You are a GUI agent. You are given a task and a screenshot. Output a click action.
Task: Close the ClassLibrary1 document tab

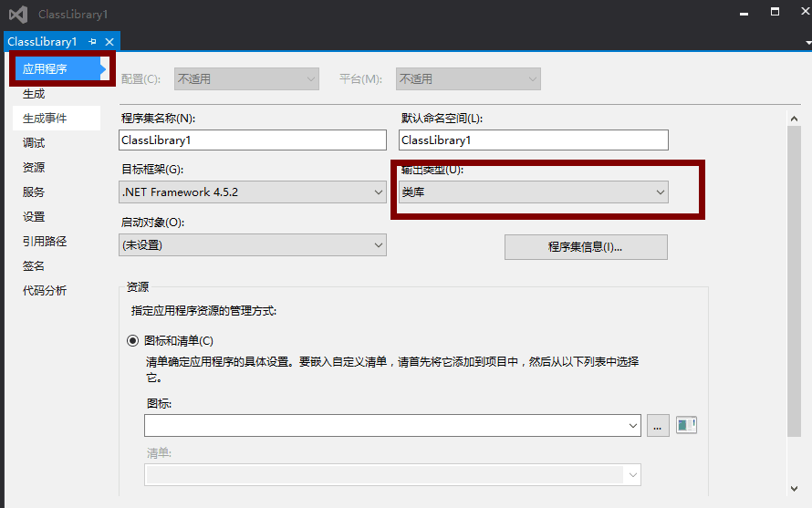click(x=109, y=41)
